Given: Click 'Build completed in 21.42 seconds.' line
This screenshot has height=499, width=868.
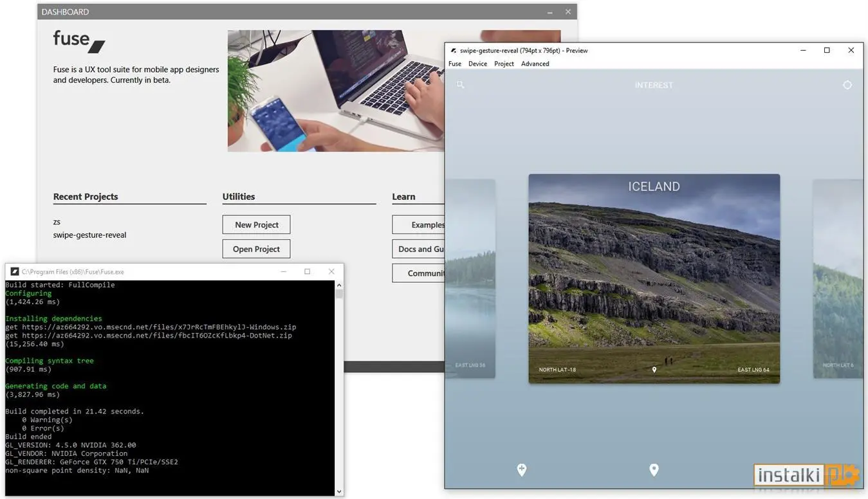Looking at the screenshot, I should (75, 412).
